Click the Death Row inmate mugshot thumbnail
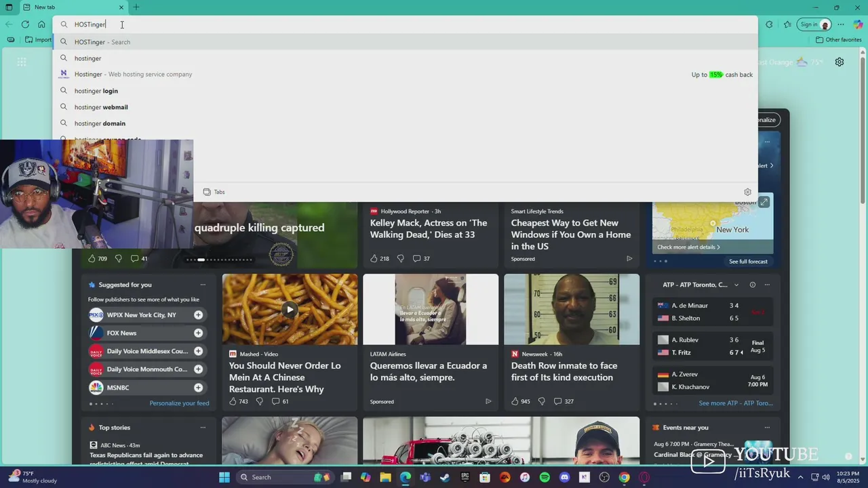This screenshot has height=488, width=868. [x=572, y=309]
